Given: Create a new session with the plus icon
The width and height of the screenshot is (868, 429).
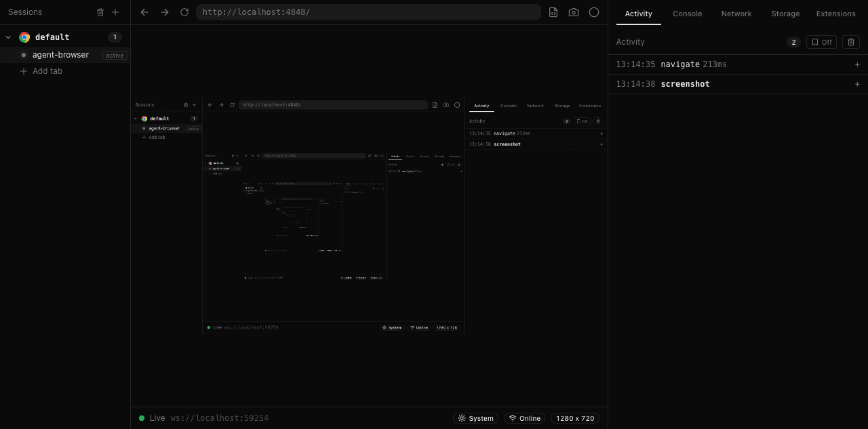Looking at the screenshot, I should pyautogui.click(x=115, y=12).
